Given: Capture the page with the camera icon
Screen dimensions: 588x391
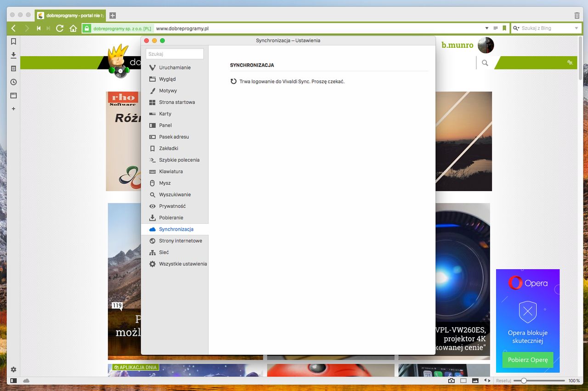Looking at the screenshot, I should click(452, 381).
